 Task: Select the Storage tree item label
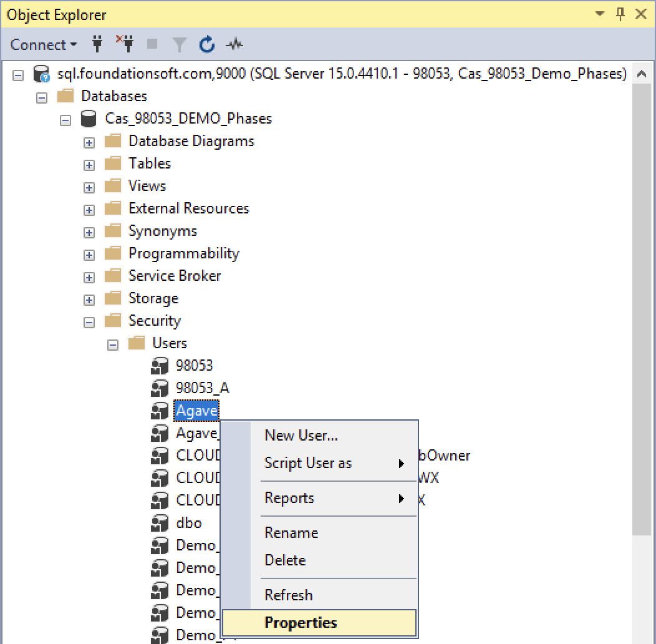tap(153, 298)
